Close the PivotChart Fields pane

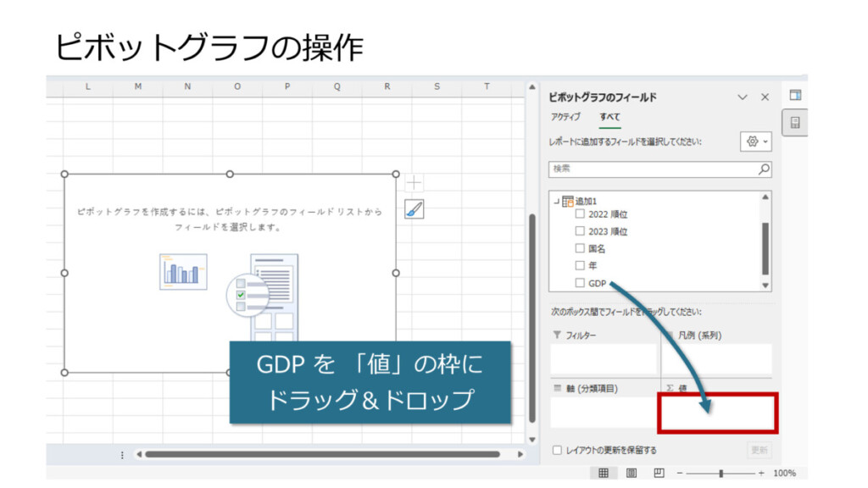click(765, 97)
